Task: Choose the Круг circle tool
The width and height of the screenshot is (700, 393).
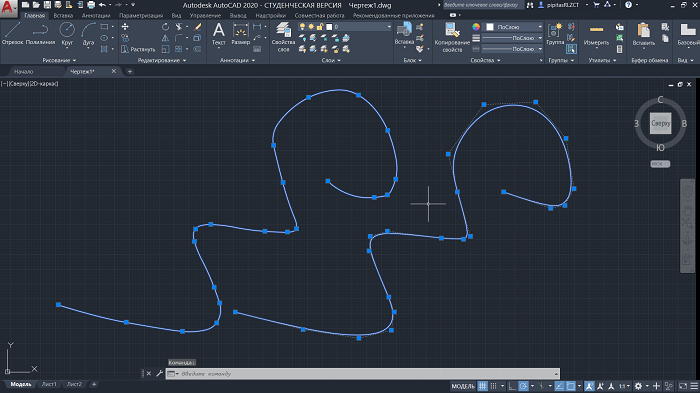Action: pos(67,34)
